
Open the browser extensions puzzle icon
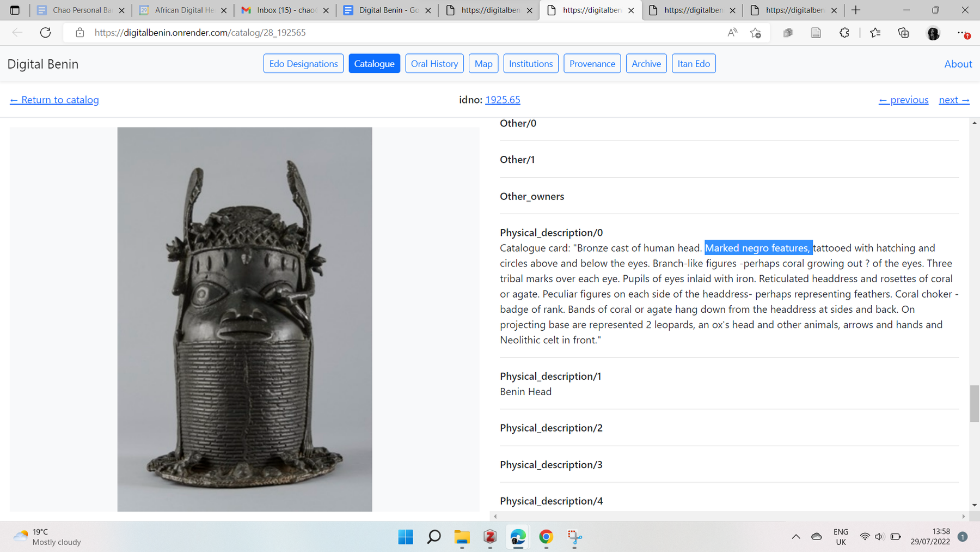point(844,33)
